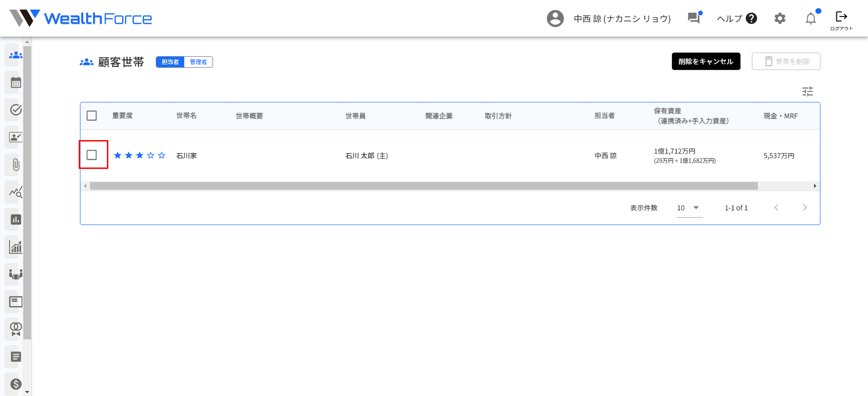Click the user avatar icon

[555, 18]
